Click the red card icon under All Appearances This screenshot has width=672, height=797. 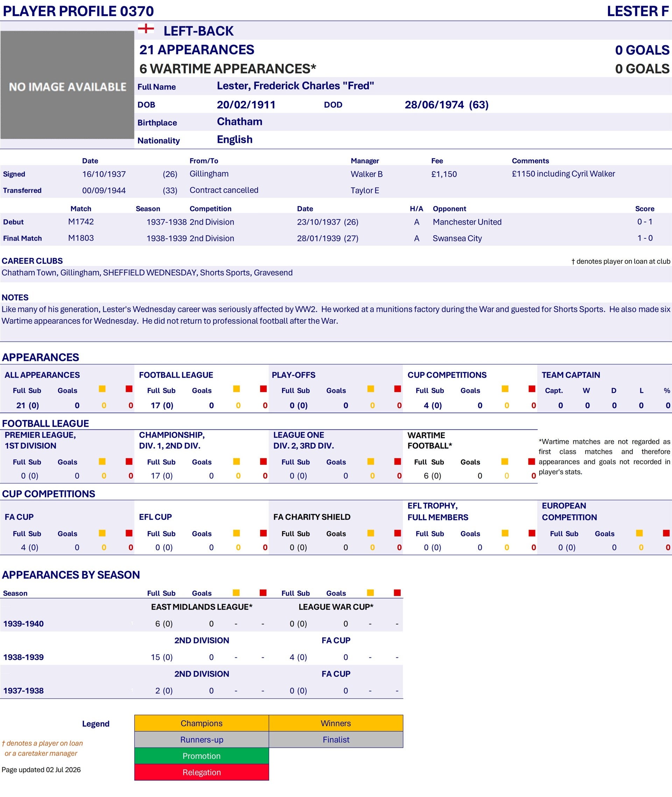129,389
